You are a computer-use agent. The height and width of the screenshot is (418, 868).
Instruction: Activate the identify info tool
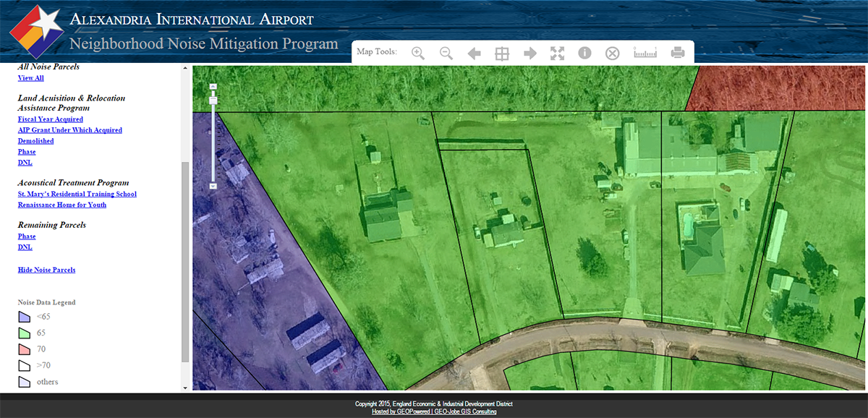(x=584, y=53)
